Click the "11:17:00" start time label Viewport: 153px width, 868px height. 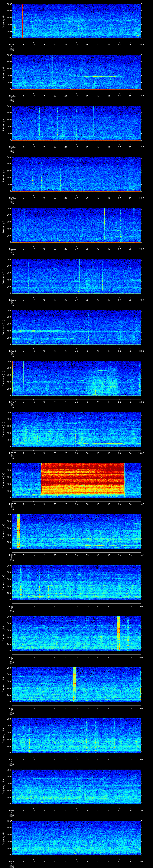(12, 861)
